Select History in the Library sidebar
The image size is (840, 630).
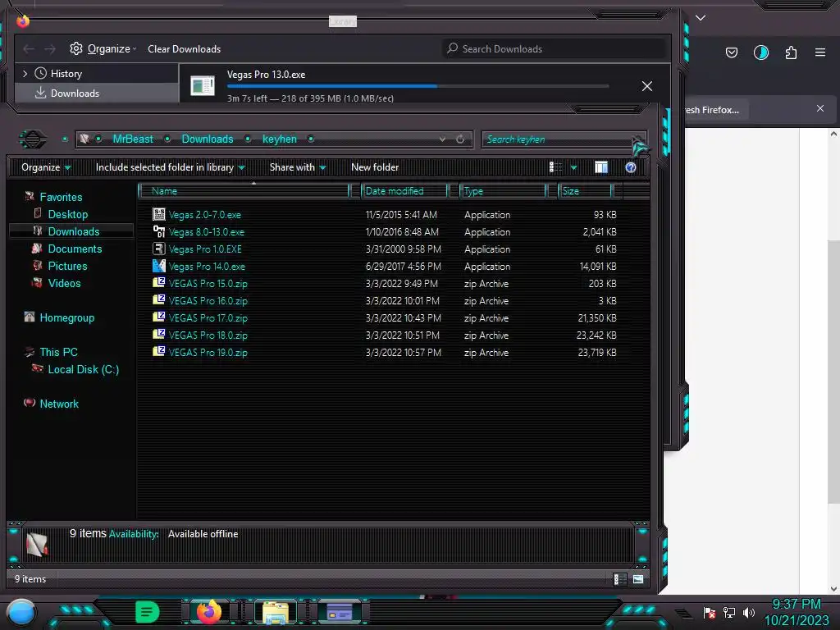point(66,73)
